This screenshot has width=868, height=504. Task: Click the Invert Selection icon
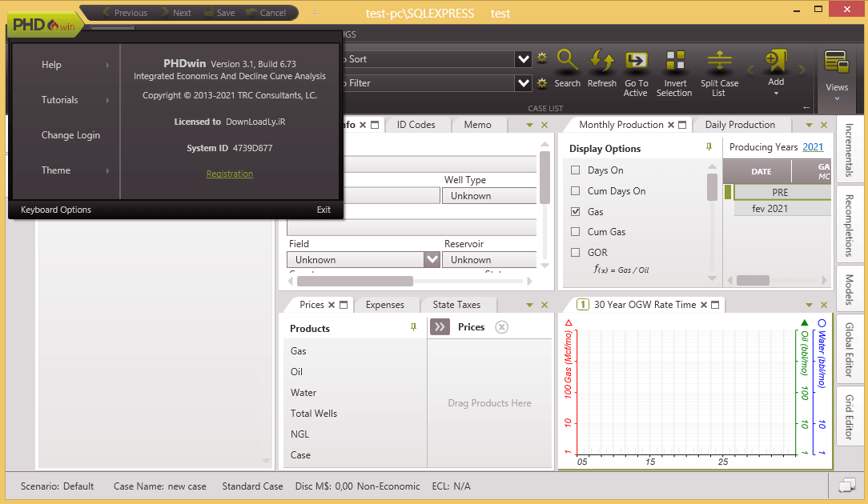click(x=675, y=62)
